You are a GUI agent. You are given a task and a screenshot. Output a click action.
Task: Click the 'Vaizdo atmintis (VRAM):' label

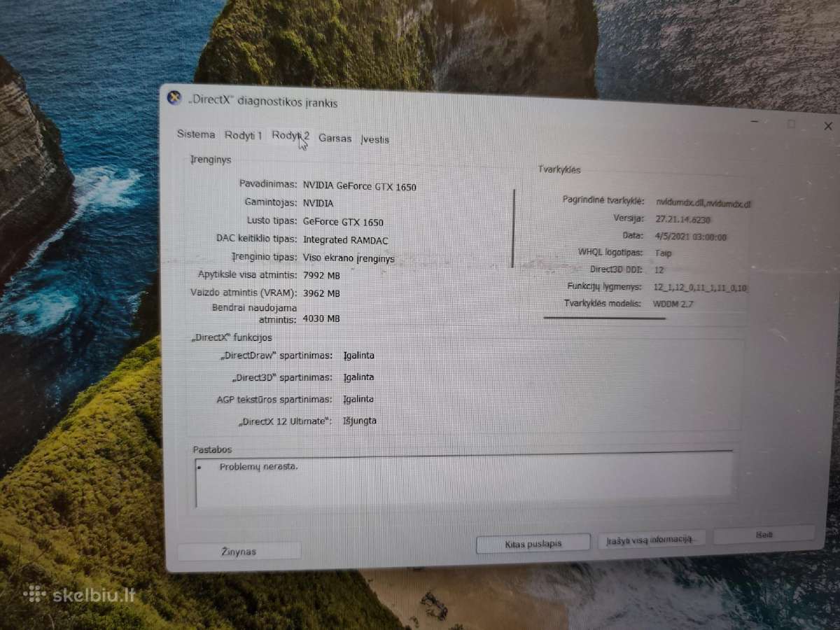click(244, 293)
